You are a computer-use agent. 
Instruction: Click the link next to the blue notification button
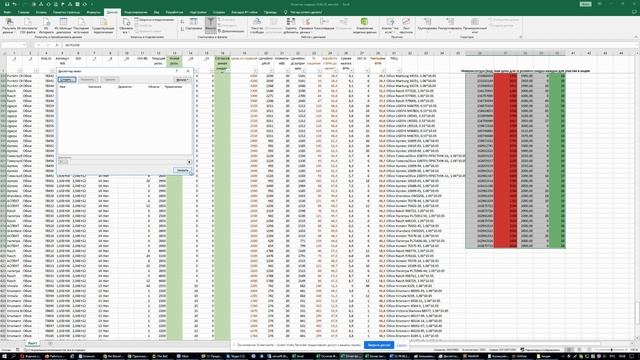click(402, 345)
